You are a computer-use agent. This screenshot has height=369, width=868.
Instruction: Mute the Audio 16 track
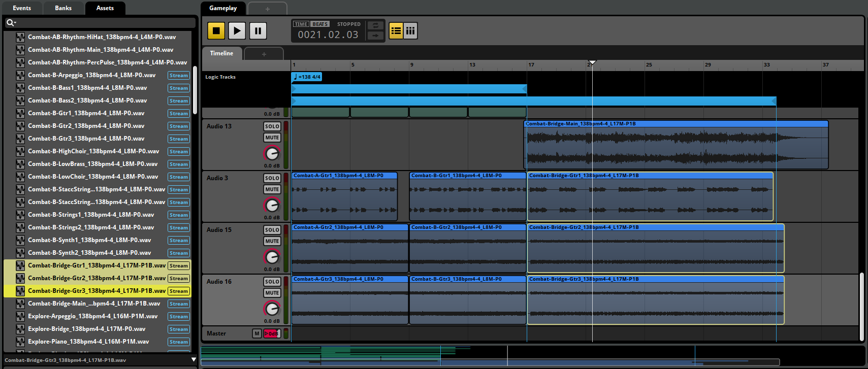click(x=272, y=293)
